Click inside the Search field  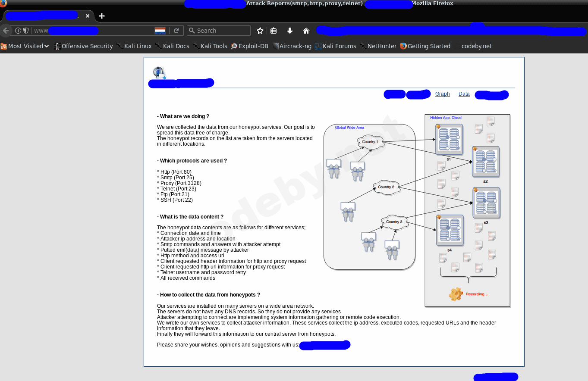(219, 31)
